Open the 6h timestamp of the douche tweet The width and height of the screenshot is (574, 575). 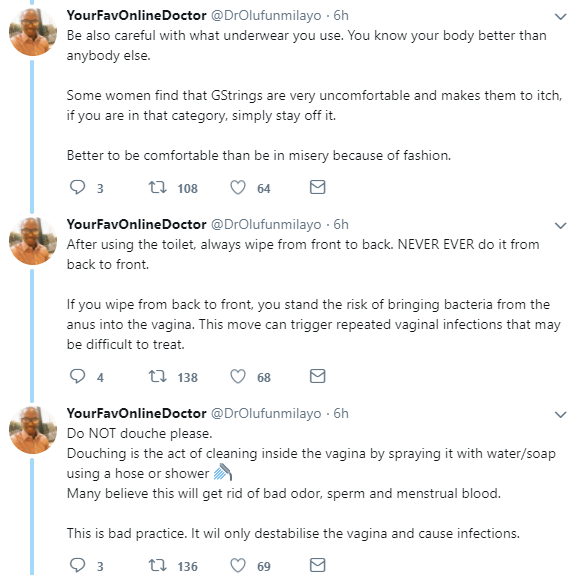click(x=341, y=413)
